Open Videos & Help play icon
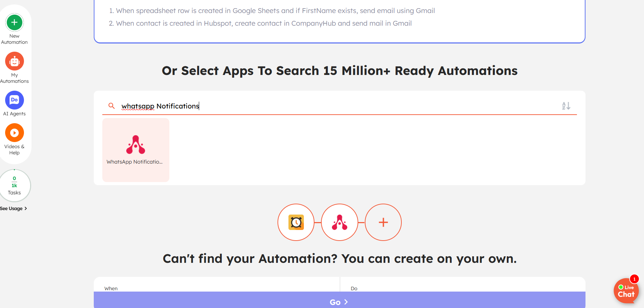Image resolution: width=644 pixels, height=308 pixels. point(14,133)
